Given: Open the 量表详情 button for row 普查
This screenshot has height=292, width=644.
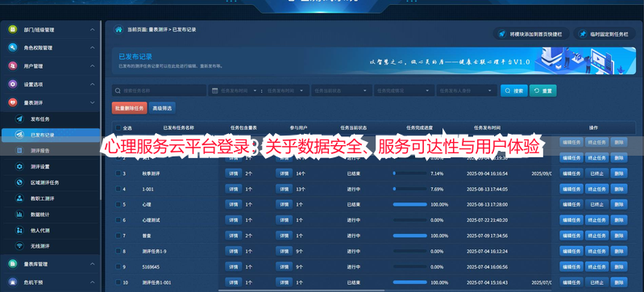Looking at the screenshot, I should (233, 236).
